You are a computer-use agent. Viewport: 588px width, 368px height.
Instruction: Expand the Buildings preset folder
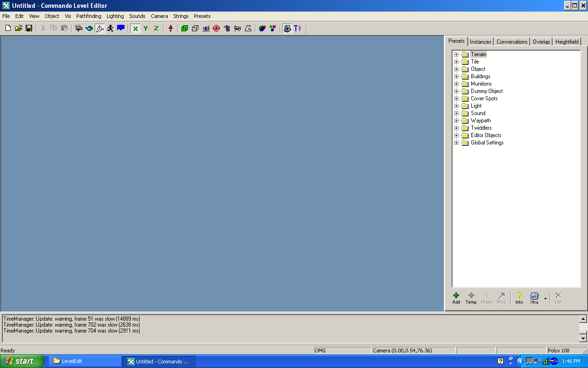(x=457, y=77)
